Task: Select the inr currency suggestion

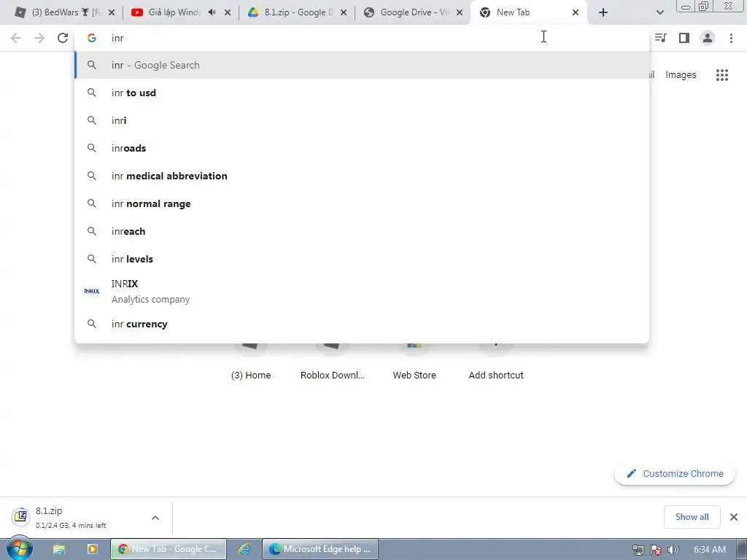Action: [x=362, y=324]
